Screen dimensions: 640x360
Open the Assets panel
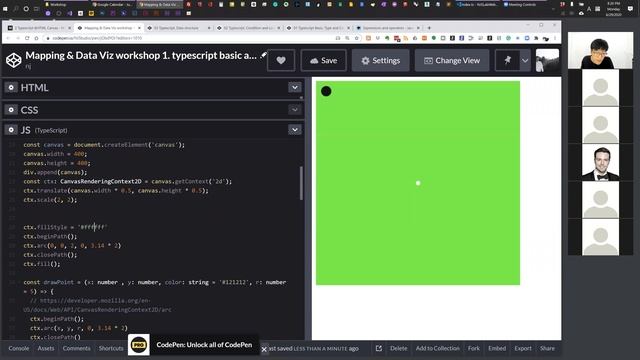tap(46, 348)
